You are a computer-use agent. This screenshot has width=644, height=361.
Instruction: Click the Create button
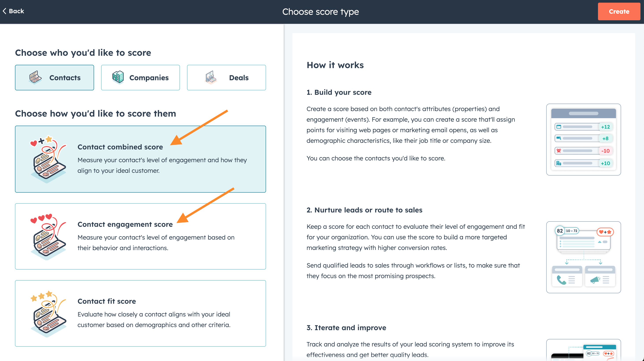(x=619, y=11)
